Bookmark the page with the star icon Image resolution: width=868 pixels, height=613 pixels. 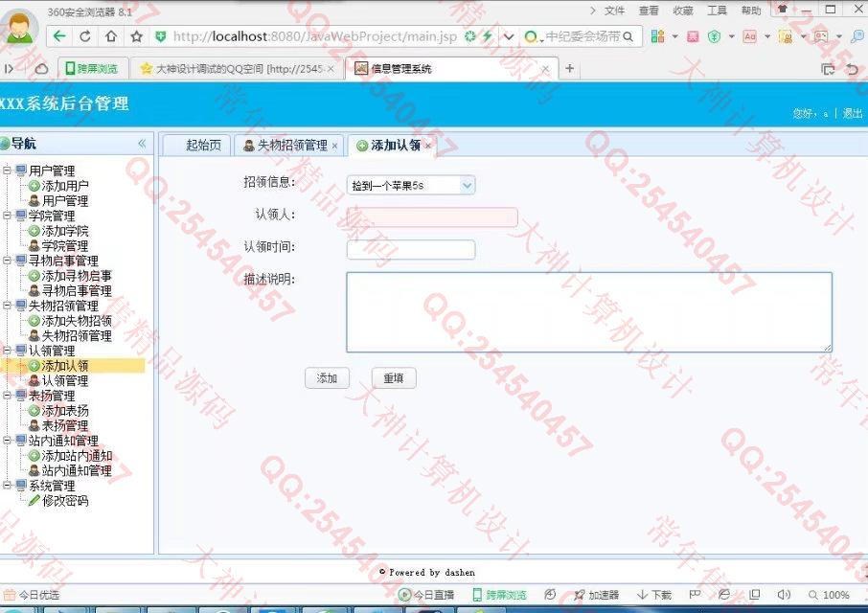pos(136,36)
